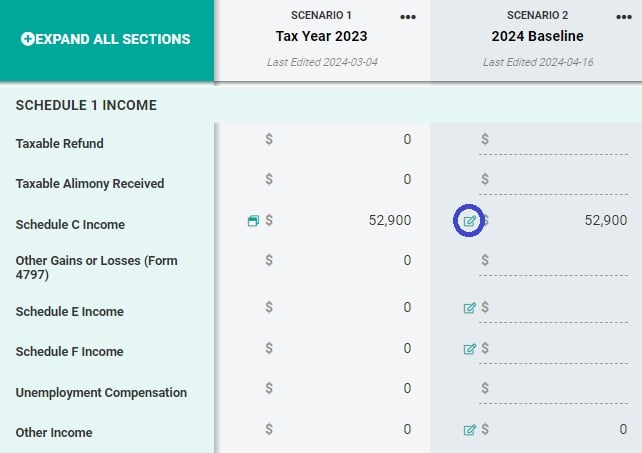
Task: Click the Other Income row label
Action: tap(54, 433)
